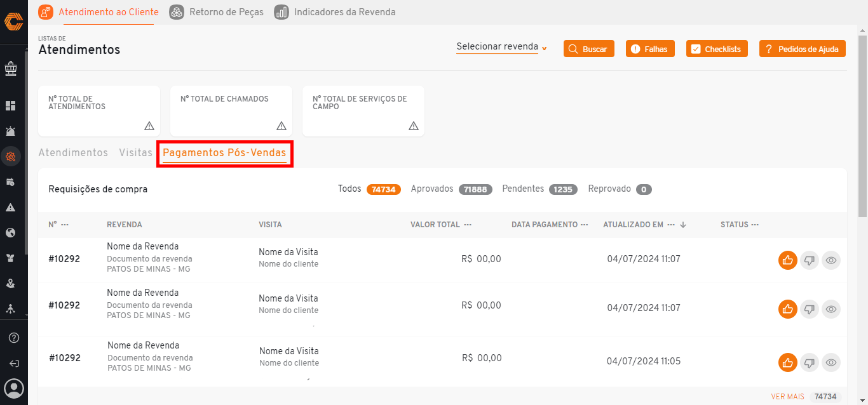The image size is (868, 405).
Task: Open the hierarchy person sidebar icon
Action: 10,309
